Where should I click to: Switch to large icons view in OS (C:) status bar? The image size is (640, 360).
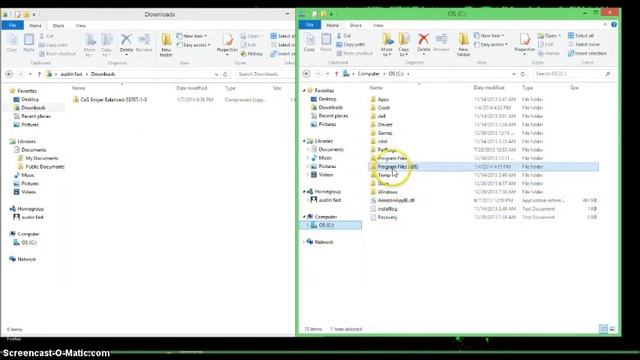pos(612,329)
